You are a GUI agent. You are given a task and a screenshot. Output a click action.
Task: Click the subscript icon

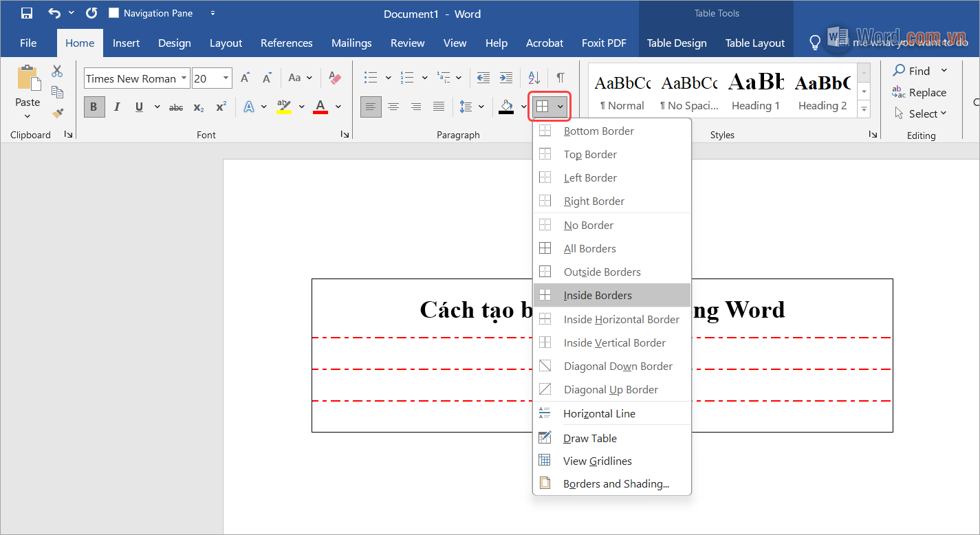pyautogui.click(x=198, y=107)
